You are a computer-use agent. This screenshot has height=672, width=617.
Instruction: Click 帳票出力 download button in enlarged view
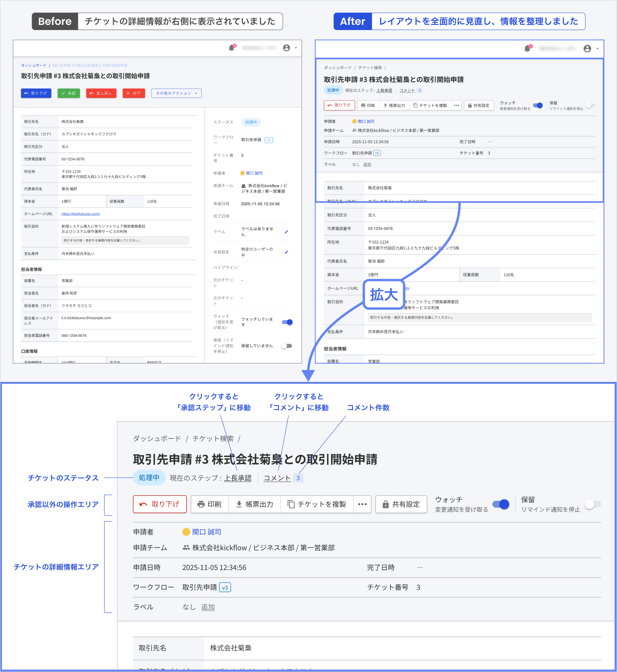click(x=255, y=504)
